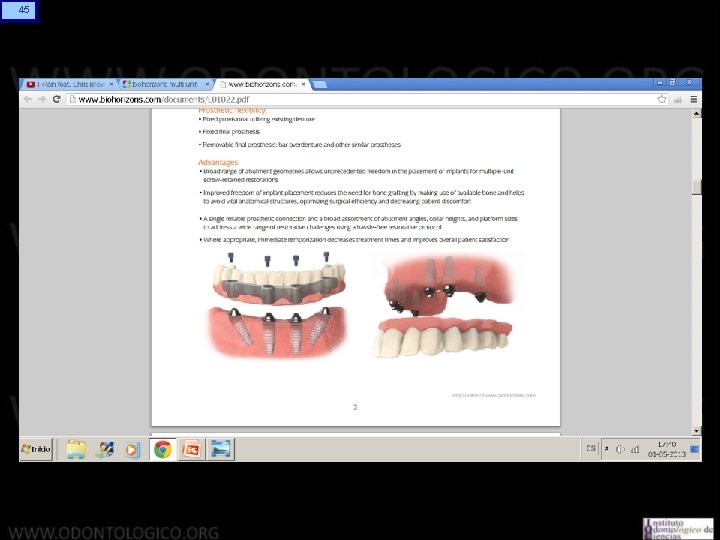Screen dimensions: 720x540
Task: Click the upper jaw implant illustration
Action: click(x=445, y=306)
